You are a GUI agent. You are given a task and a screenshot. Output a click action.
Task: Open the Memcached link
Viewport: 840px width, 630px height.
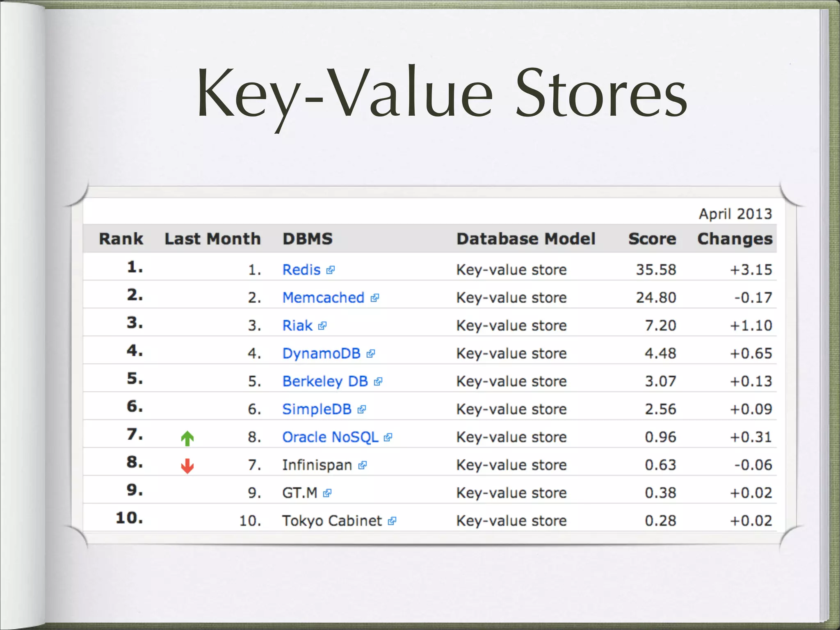click(x=323, y=298)
